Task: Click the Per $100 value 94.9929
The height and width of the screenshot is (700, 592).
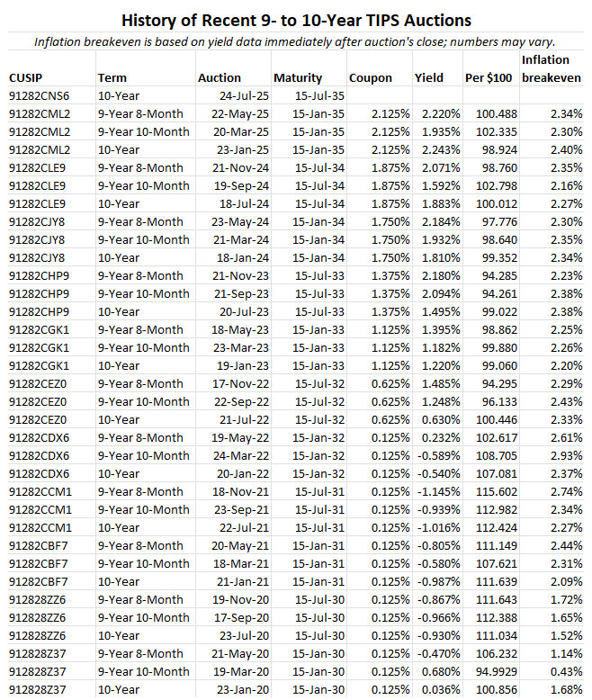Action: tap(491, 672)
